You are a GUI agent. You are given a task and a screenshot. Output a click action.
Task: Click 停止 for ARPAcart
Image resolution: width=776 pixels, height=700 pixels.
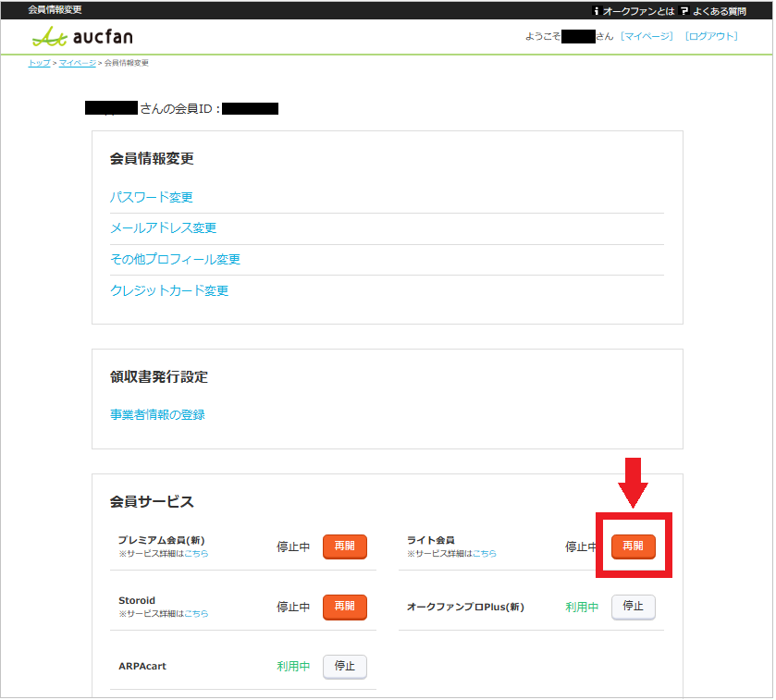(345, 667)
